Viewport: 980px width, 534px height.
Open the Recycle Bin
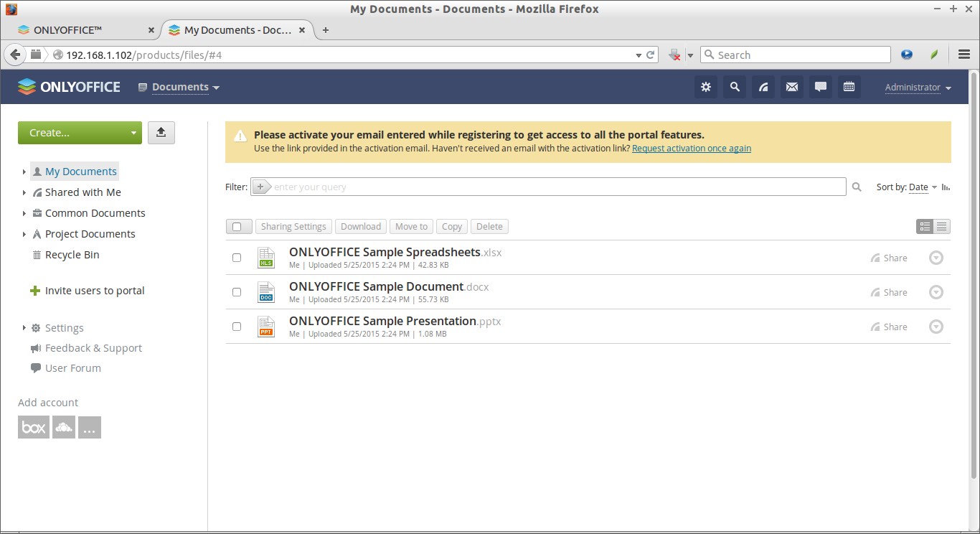pos(72,255)
